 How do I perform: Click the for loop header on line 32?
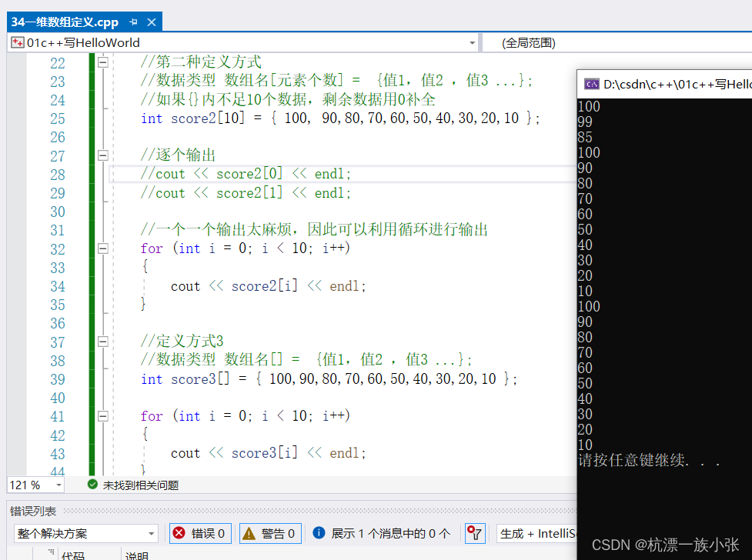[245, 248]
